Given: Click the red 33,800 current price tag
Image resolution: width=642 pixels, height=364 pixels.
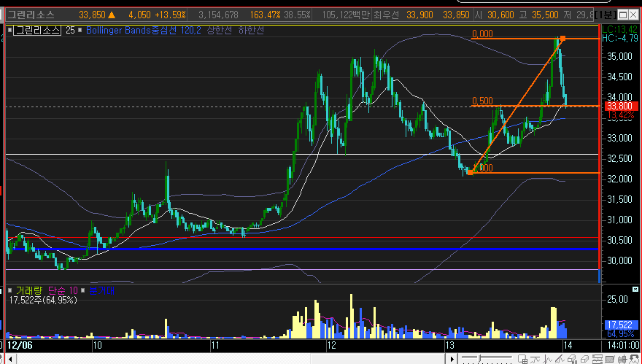Looking at the screenshot, I should click(x=622, y=107).
